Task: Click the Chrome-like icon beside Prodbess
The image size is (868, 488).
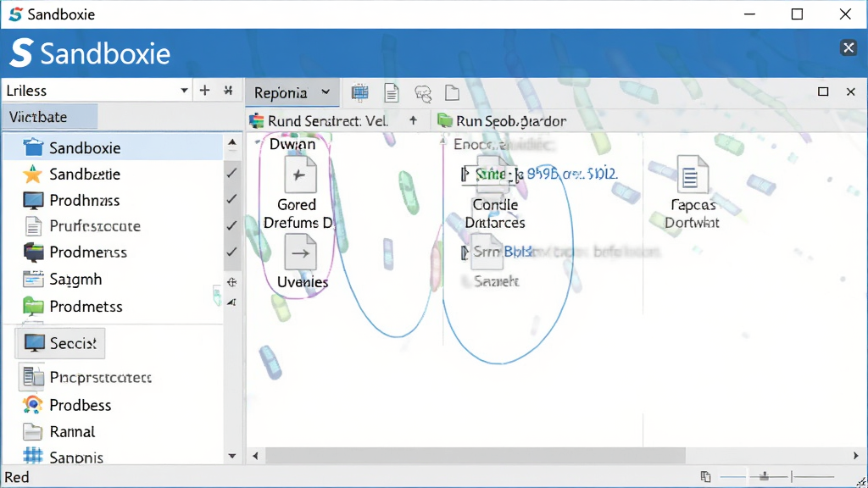Action: (x=33, y=405)
